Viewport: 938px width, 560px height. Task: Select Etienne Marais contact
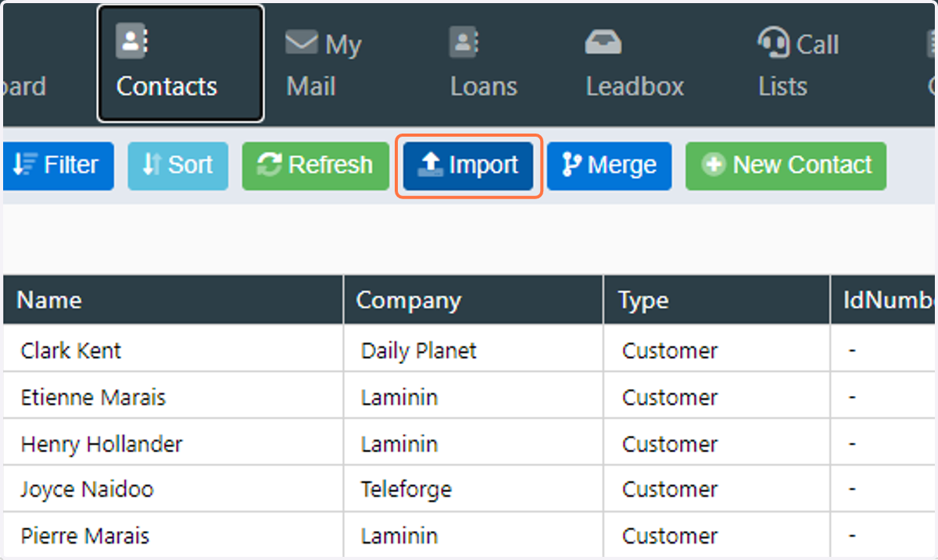(x=93, y=397)
